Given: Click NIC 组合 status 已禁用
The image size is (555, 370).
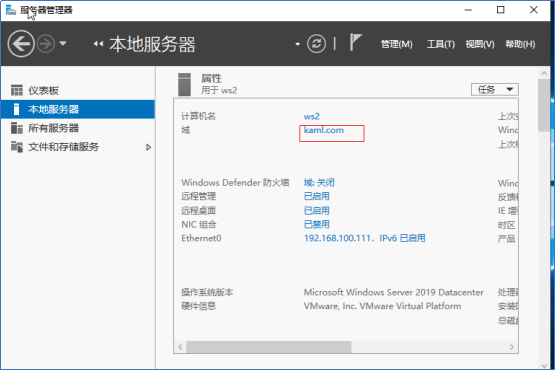Looking at the screenshot, I should pos(316,224).
